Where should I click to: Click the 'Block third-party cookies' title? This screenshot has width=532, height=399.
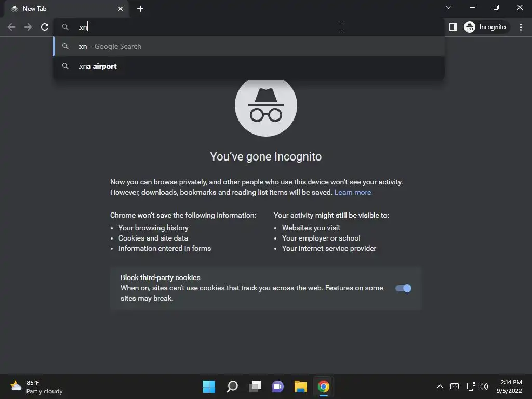tap(160, 277)
